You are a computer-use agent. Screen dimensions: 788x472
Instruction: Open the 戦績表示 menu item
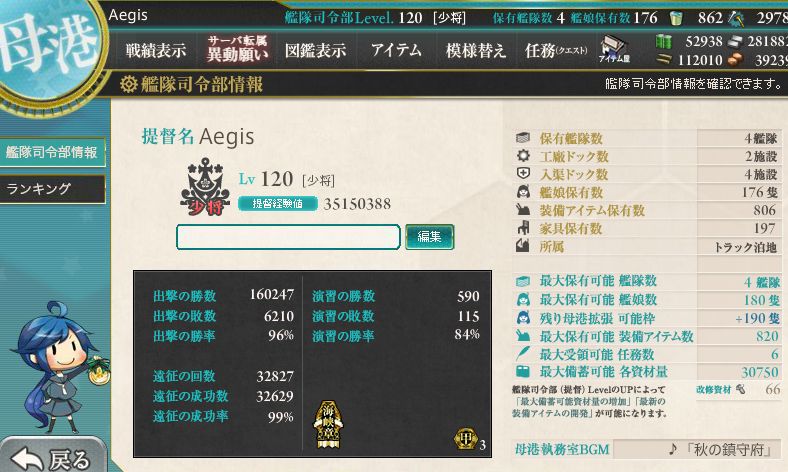(155, 50)
